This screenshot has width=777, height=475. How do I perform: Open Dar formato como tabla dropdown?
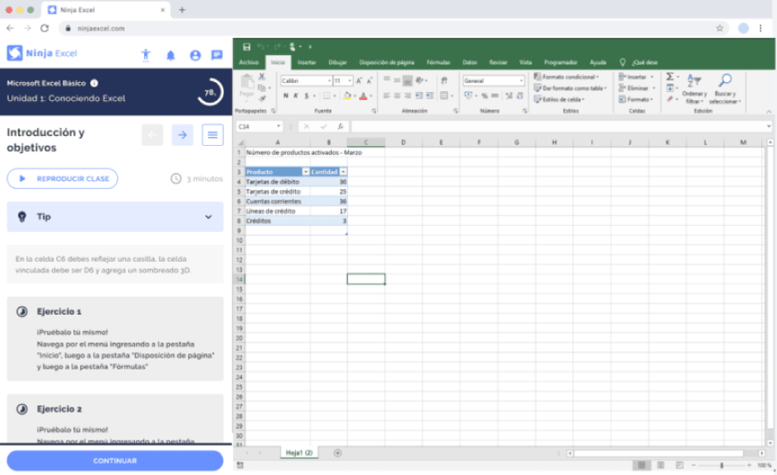570,88
